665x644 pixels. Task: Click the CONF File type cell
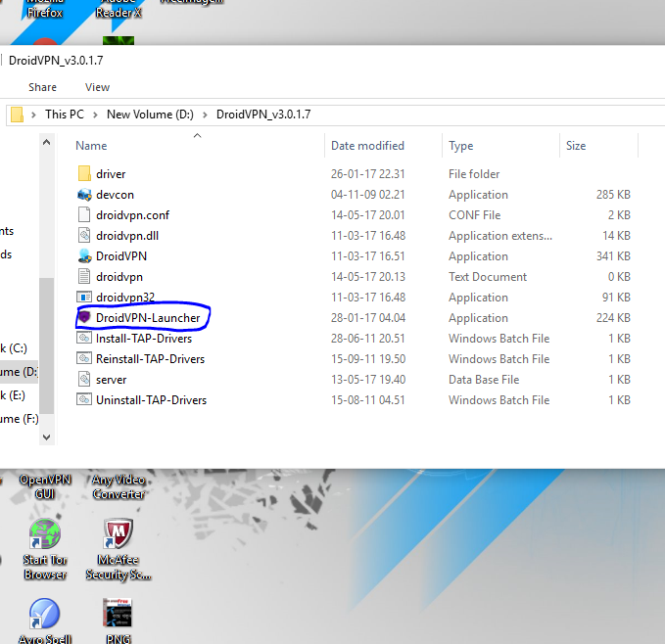[474, 214]
